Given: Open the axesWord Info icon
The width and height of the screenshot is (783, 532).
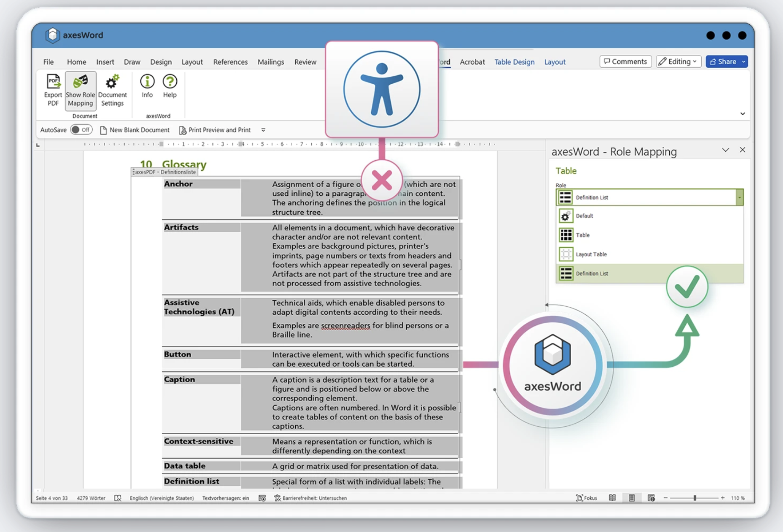Looking at the screenshot, I should pos(147,86).
